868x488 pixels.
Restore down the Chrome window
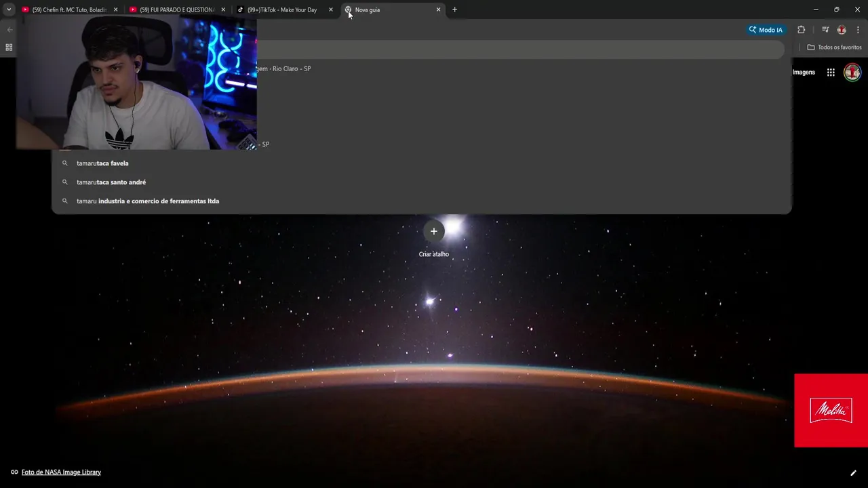tap(836, 9)
